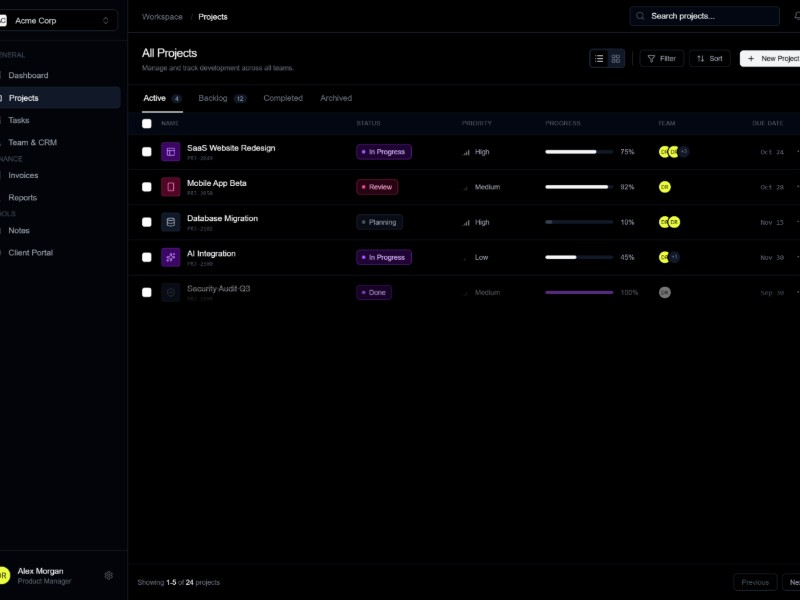Click the Security Audit Q3 shield icon
Image resolution: width=800 pixels, height=600 pixels.
[168, 292]
